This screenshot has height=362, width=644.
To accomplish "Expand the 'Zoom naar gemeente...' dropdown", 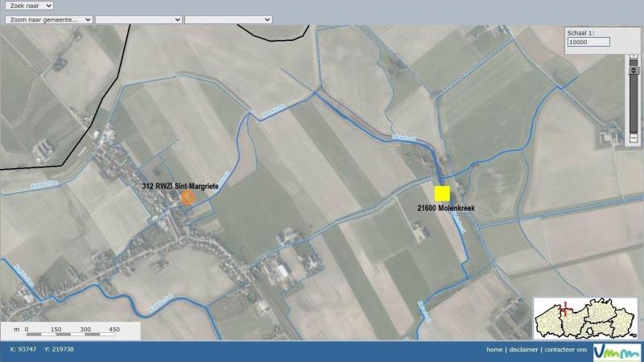I will pos(48,19).
